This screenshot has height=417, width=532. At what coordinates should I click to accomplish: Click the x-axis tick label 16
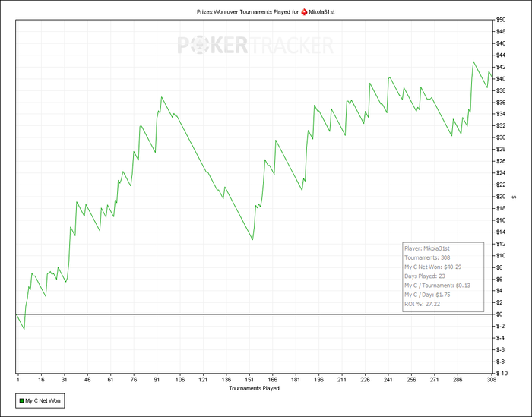point(41,379)
